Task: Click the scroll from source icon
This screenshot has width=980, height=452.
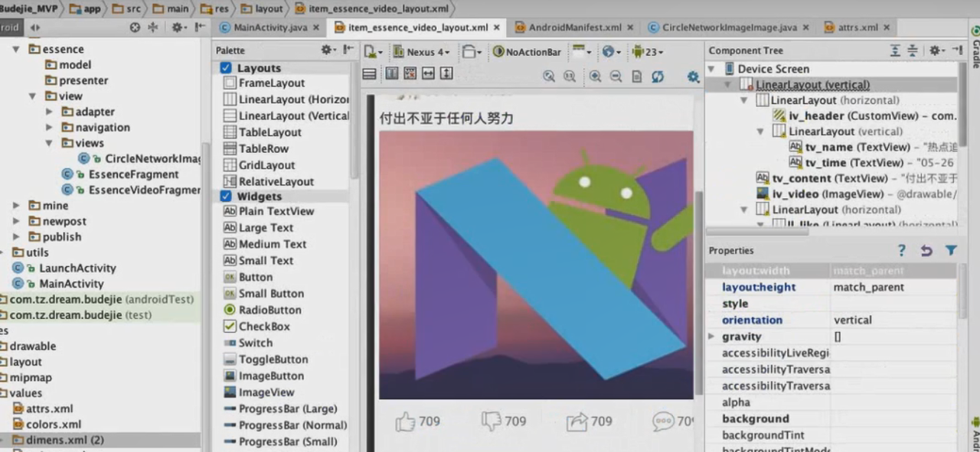Action: (x=135, y=28)
